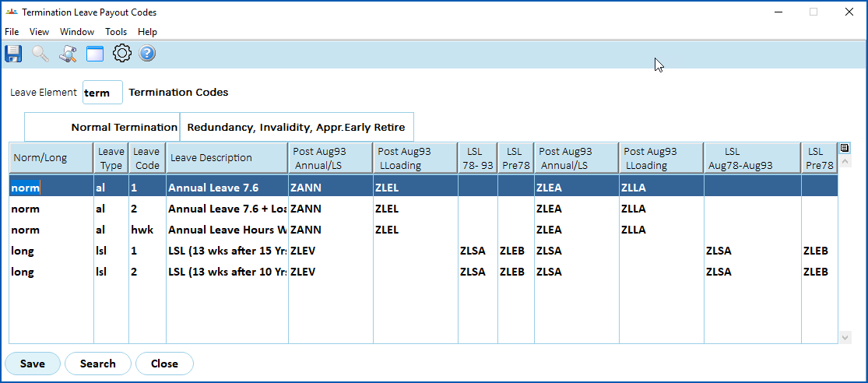Click the Leave Description column header

[227, 158]
